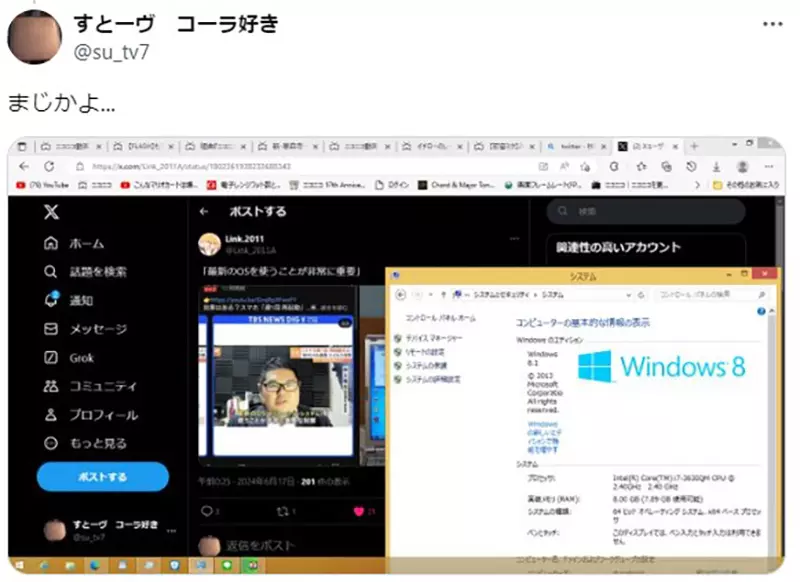Like Link_2011's post with the heart icon
800x582 pixels.
pos(358,510)
